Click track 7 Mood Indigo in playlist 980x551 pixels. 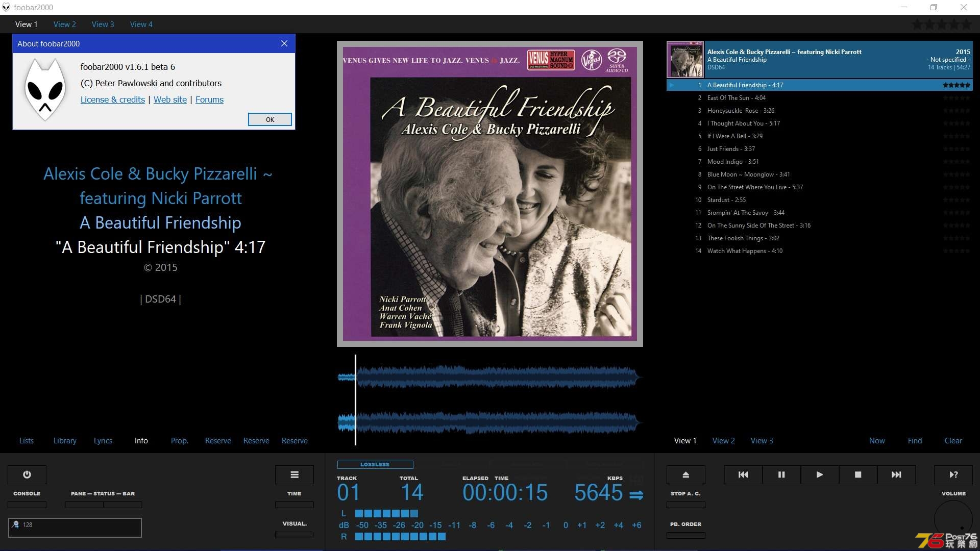coord(732,161)
